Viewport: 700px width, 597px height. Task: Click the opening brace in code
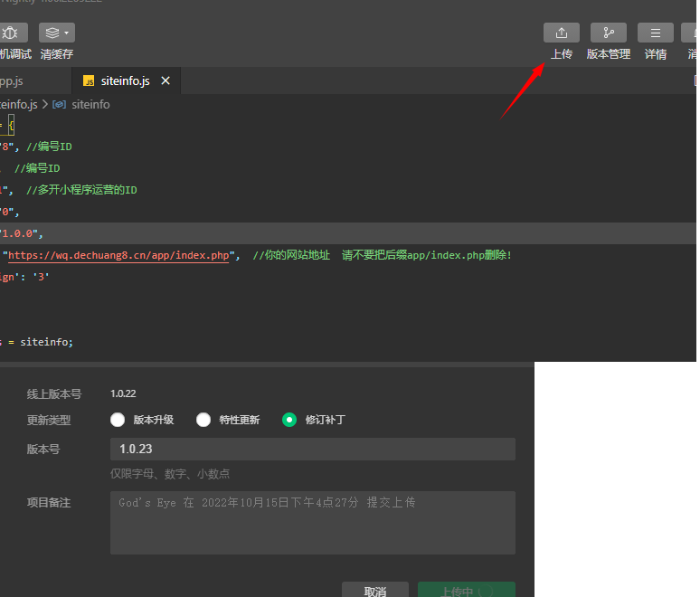coord(11,125)
